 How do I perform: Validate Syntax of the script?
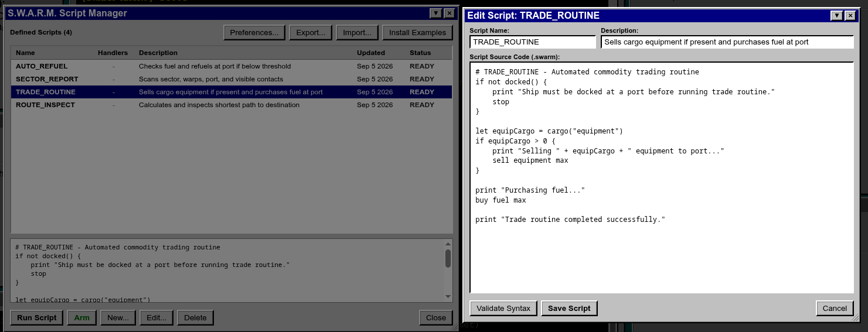(503, 308)
